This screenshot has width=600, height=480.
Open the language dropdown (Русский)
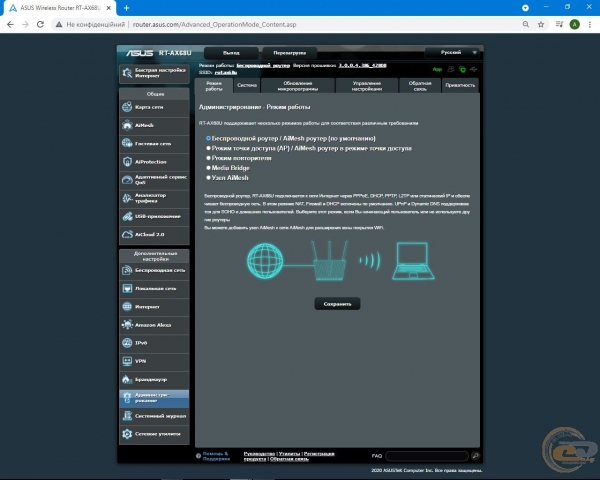click(452, 52)
